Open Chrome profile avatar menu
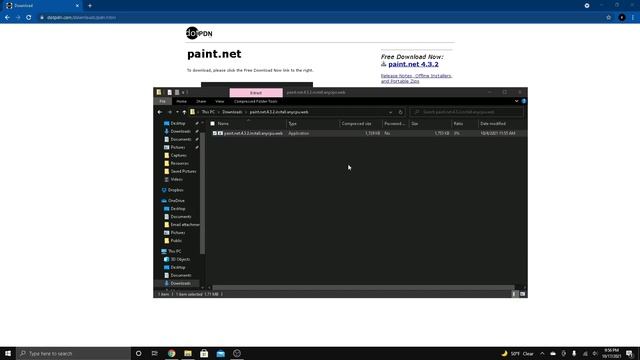The image size is (640, 360). [x=622, y=18]
